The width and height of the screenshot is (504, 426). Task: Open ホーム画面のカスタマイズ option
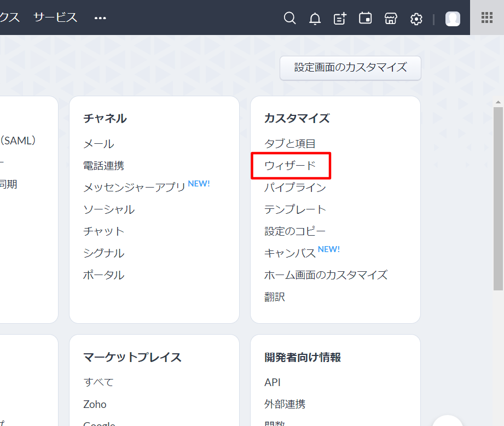pyautogui.click(x=326, y=275)
